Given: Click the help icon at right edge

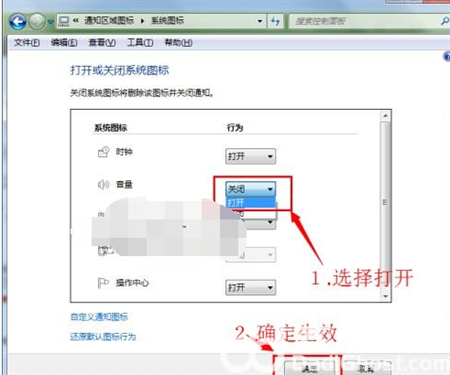Looking at the screenshot, I should 447,56.
